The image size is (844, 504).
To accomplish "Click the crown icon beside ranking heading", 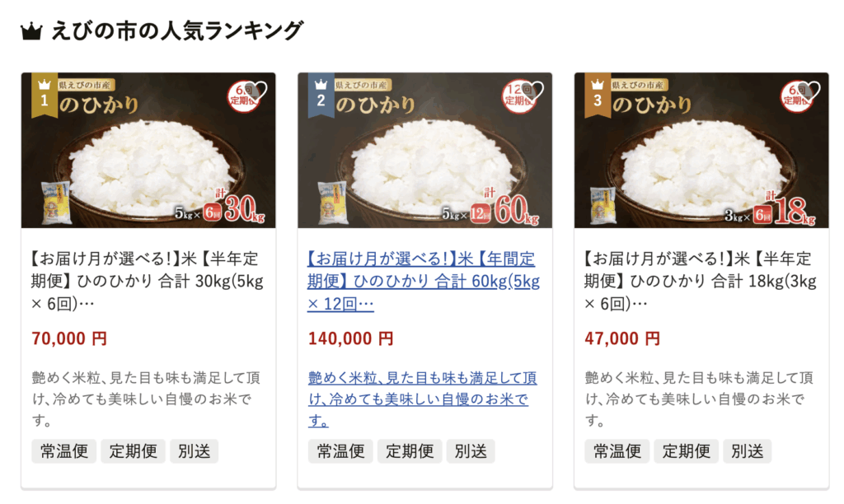I will coord(31,32).
